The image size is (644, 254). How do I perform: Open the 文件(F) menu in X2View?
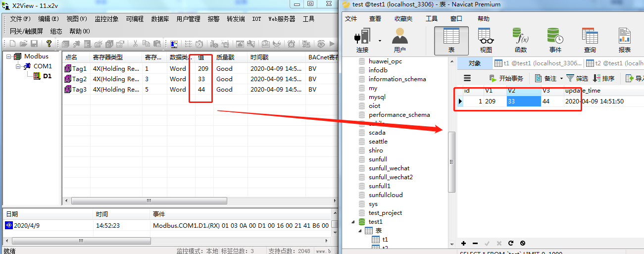(x=20, y=19)
